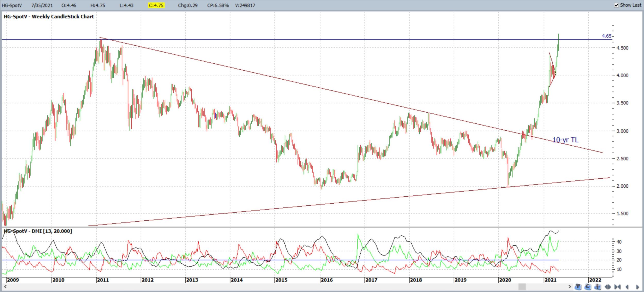The image size is (644, 292).
Task: Click the blue exclamation mark chart icon
Action: [x=598, y=287]
